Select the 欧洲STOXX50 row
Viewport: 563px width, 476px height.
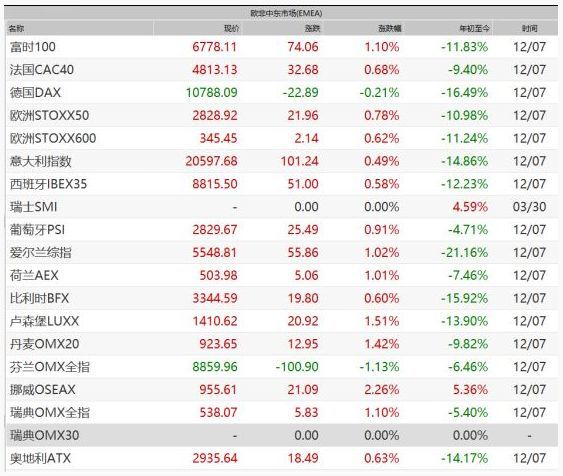tap(282, 115)
